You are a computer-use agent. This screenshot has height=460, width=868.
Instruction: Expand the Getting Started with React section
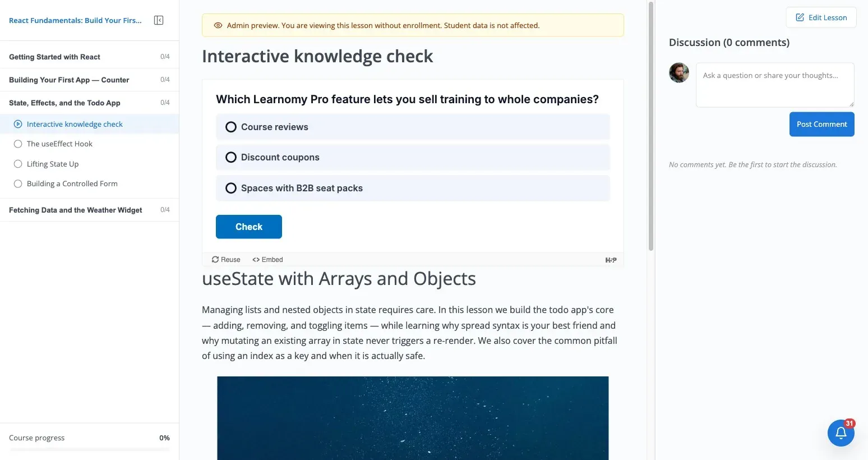point(90,57)
